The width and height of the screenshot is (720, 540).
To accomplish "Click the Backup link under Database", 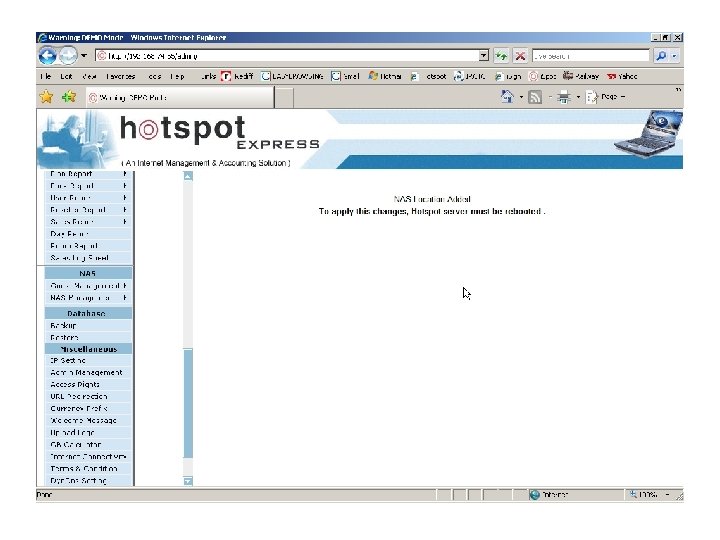I will [x=63, y=325].
